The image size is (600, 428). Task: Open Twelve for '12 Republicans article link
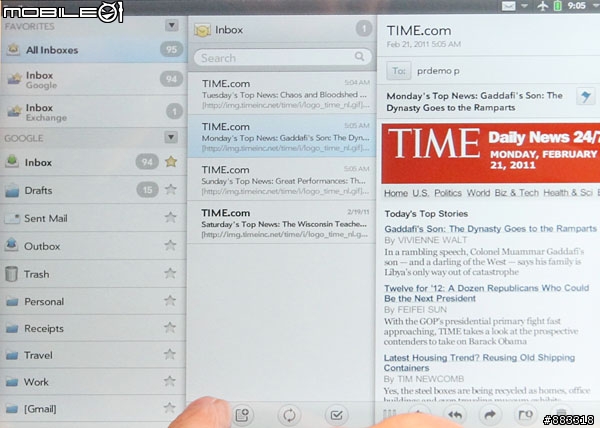(x=486, y=293)
